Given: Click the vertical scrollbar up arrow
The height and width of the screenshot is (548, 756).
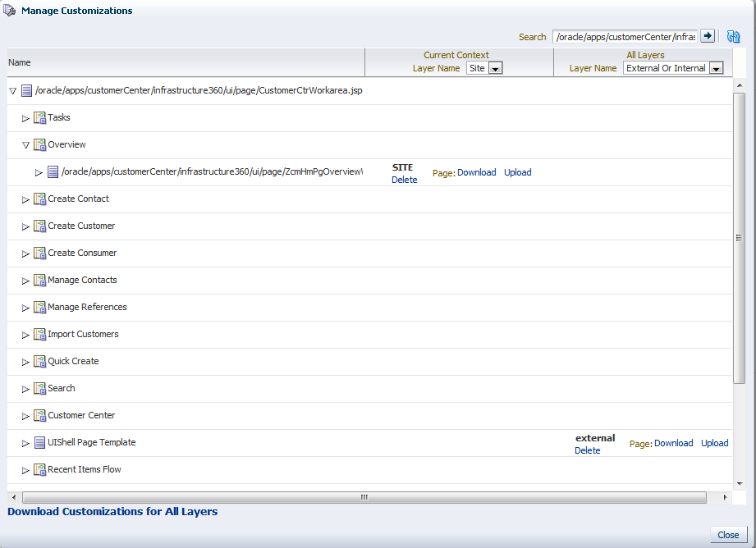Looking at the screenshot, I should tap(739, 85).
